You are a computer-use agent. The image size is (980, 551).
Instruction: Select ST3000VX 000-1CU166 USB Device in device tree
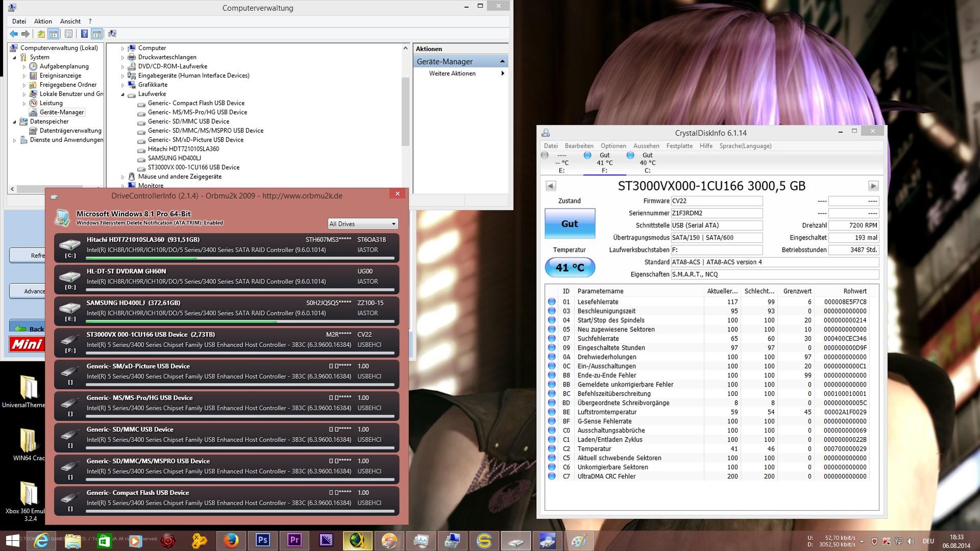[x=194, y=167]
